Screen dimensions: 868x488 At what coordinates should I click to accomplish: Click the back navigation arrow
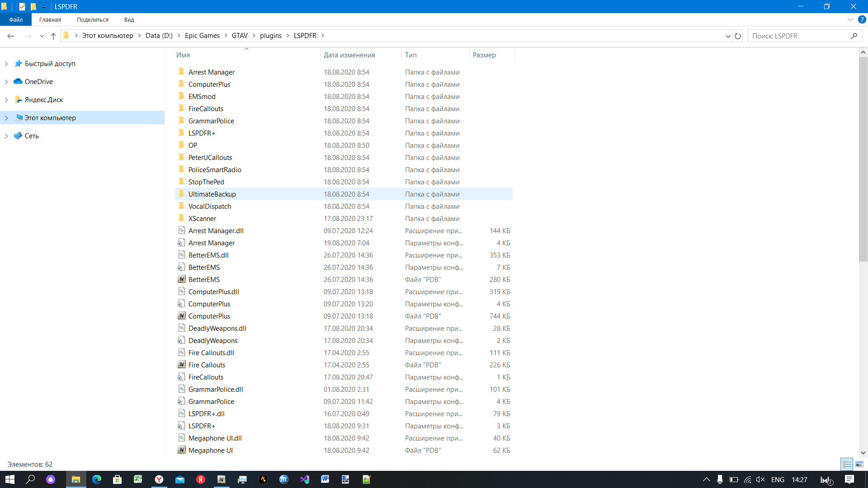[x=11, y=36]
